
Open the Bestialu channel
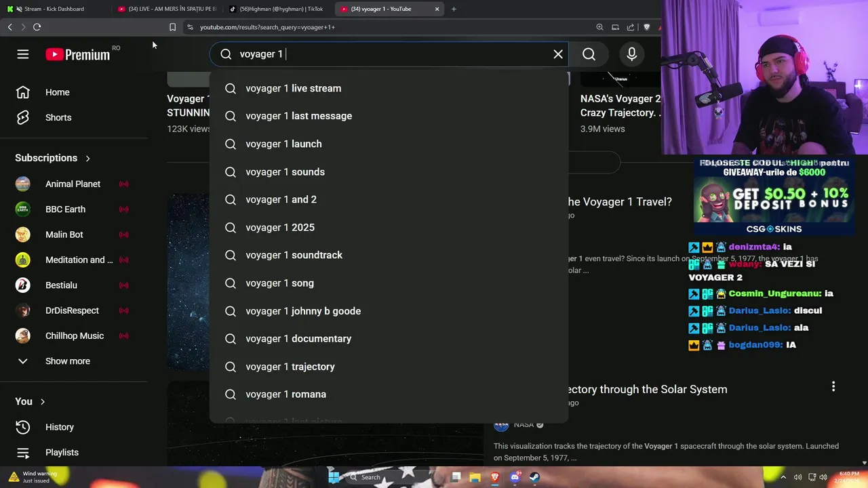pos(61,285)
